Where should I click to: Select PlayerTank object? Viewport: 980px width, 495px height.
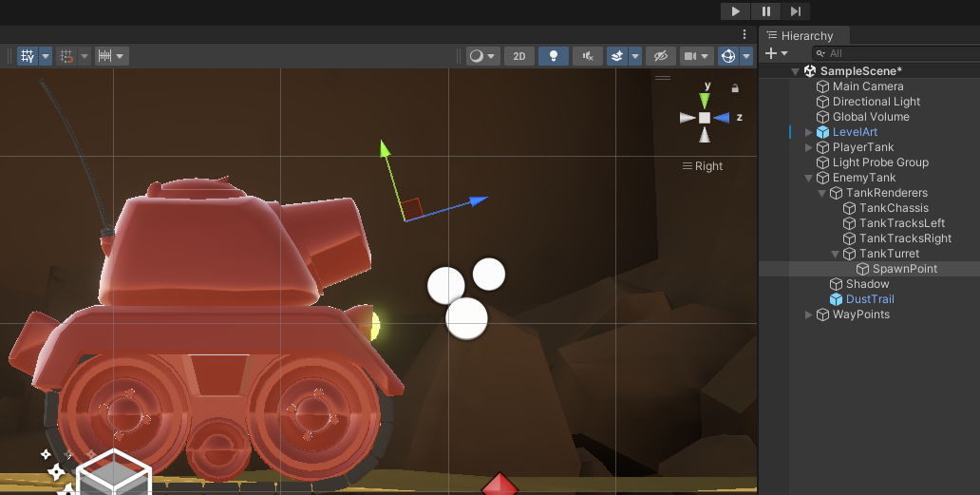tap(862, 147)
